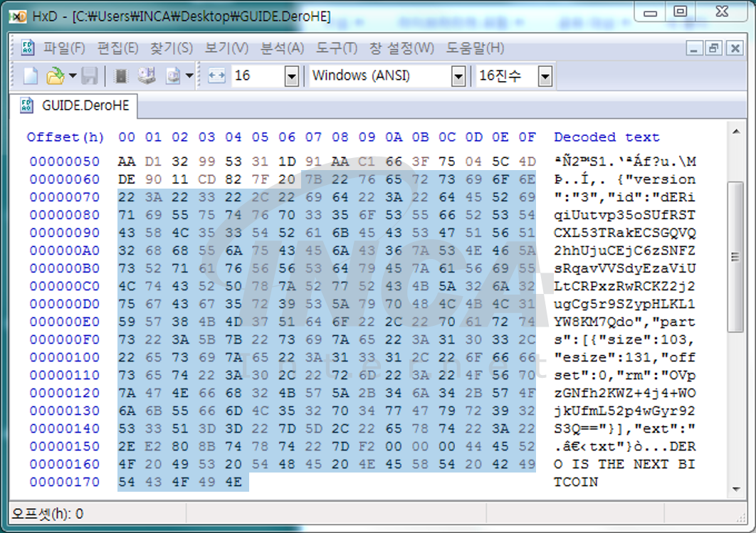Click decoded text 'O IS THE NEXT BI'
This screenshot has width=756, height=533.
(x=624, y=464)
